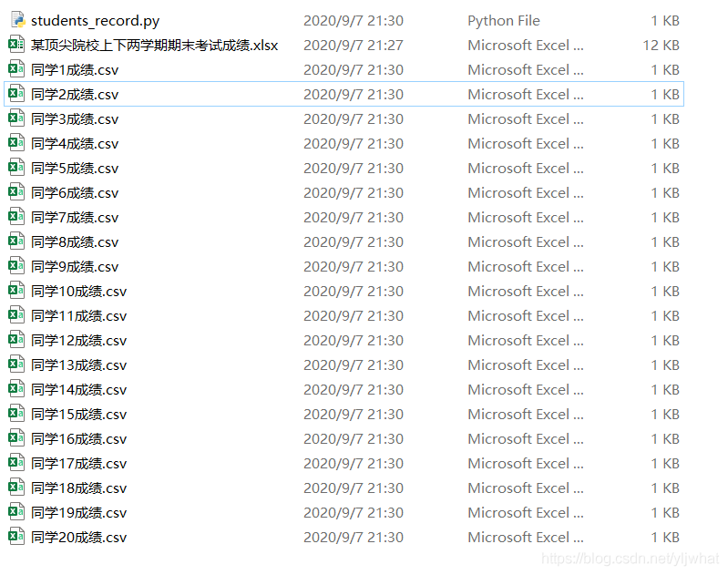Screen dimensions: 728x575
Task: Click the type cell of 同学2成绩.csv
Action: point(526,95)
